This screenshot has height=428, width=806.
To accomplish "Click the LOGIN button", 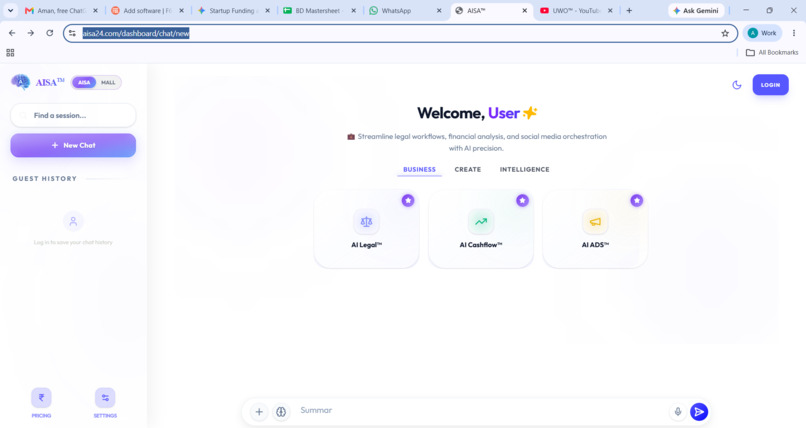I will [x=770, y=85].
